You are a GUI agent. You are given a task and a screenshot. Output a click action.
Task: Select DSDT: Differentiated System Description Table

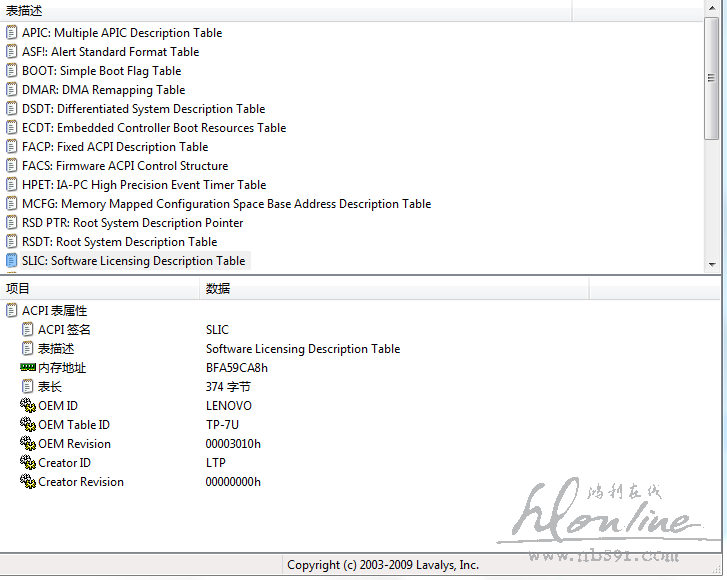coord(144,109)
